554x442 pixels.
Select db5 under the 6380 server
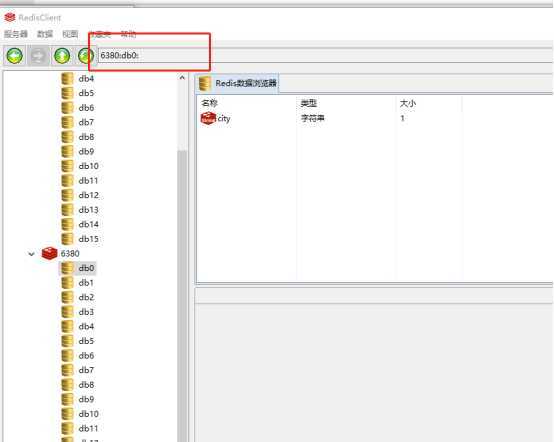[x=86, y=341]
